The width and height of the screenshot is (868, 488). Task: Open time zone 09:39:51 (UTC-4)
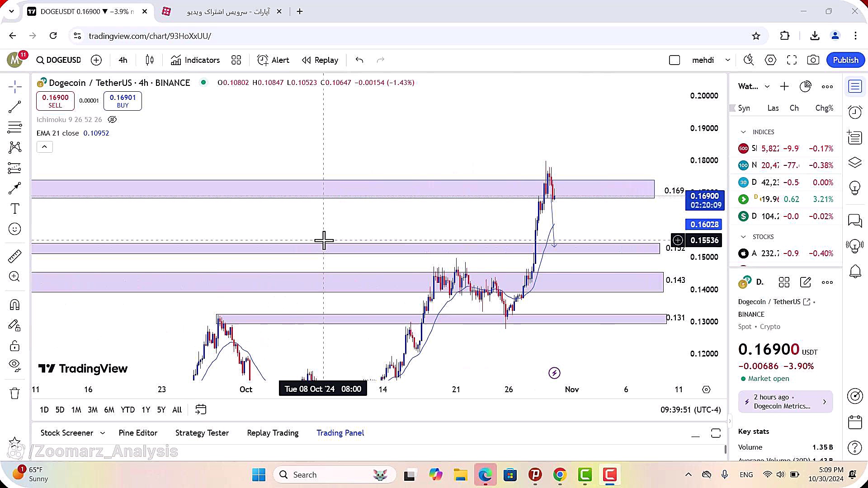pyautogui.click(x=690, y=410)
